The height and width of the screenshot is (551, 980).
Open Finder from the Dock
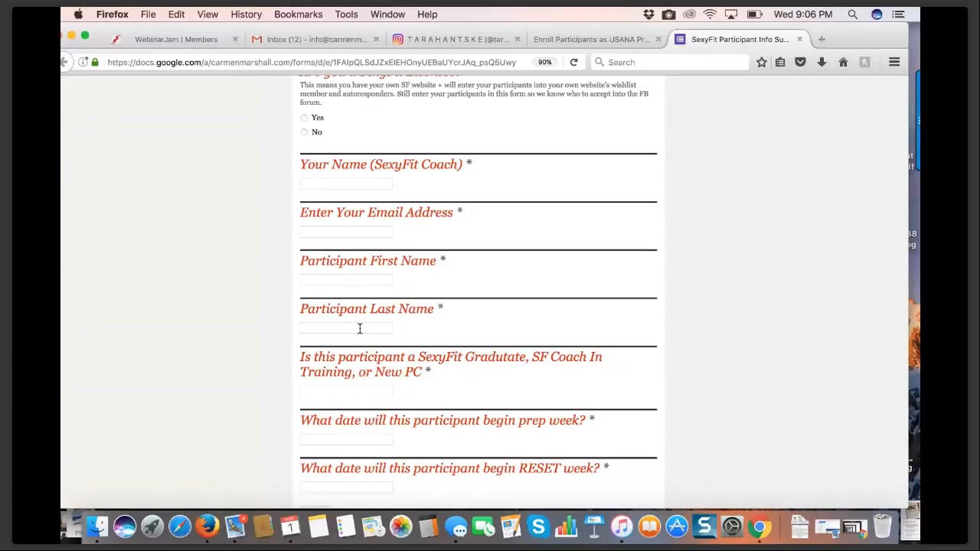click(97, 527)
